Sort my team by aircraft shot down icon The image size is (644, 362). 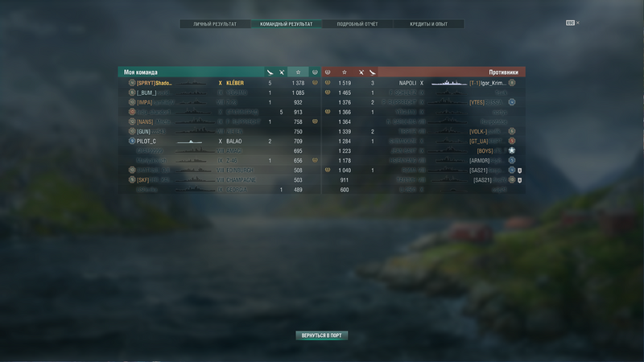click(x=282, y=72)
